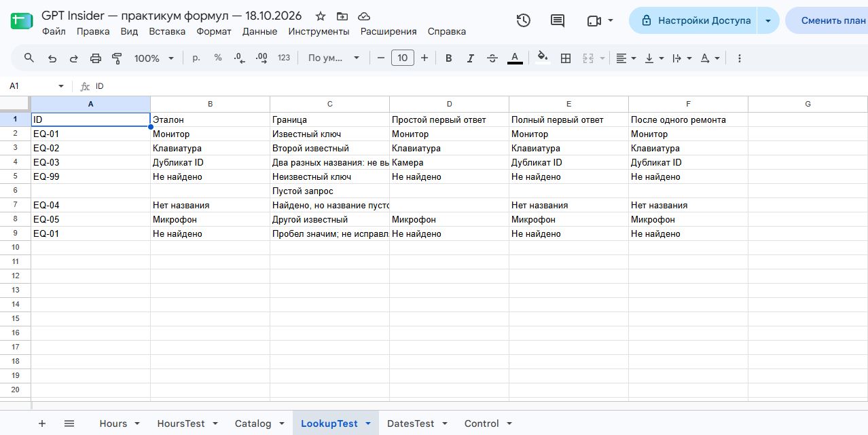Show more toolbar options

740,58
